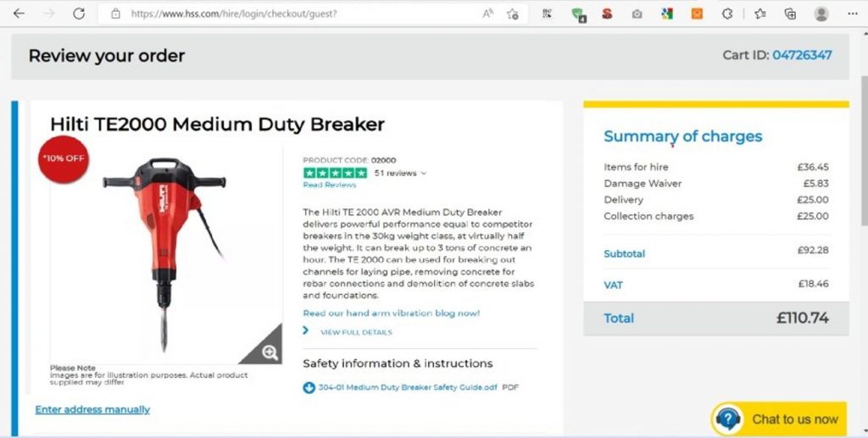Click the Hilti TE2000 Medium Duty Breaker title
The image size is (868, 438).
pos(217,124)
